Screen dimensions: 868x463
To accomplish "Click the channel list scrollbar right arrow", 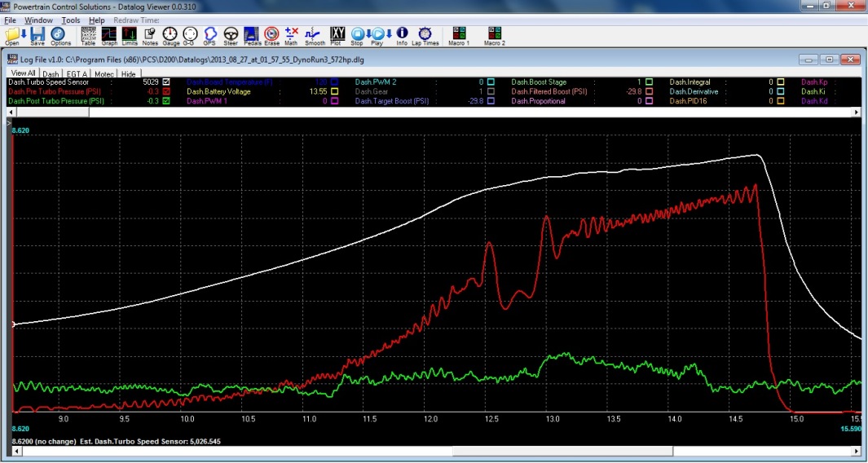I will 854,112.
